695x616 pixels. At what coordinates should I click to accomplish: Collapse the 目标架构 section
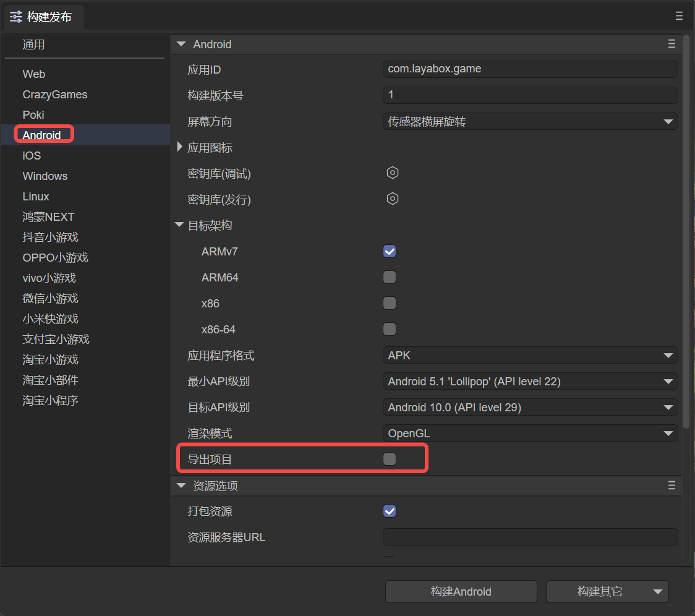pos(180,226)
